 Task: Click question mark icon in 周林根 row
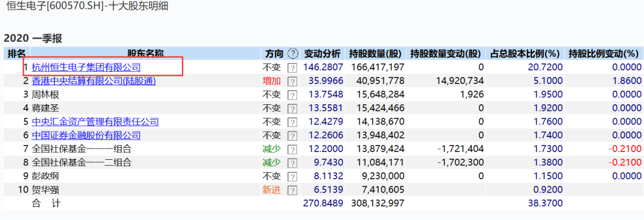[292, 95]
